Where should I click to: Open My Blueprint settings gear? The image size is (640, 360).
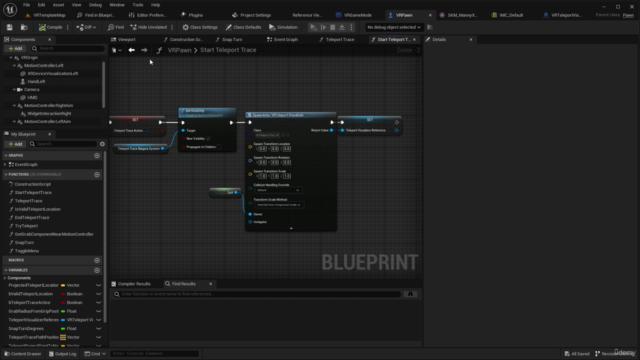(x=102, y=144)
